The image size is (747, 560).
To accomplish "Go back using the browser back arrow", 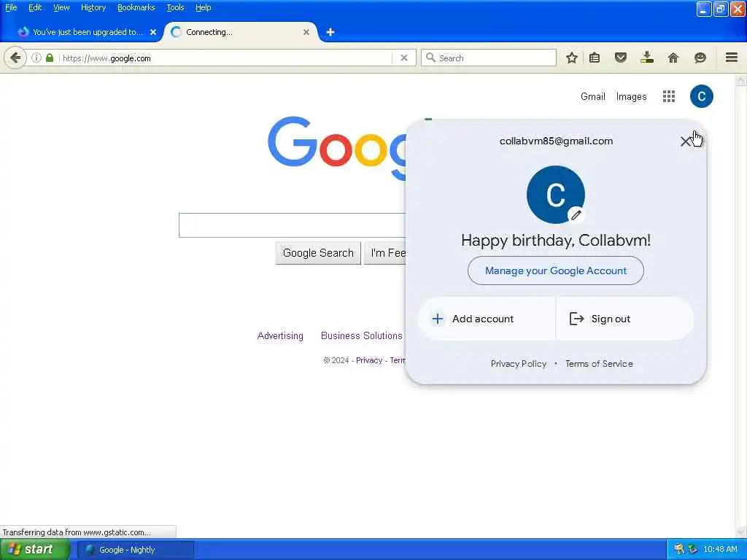I will (15, 58).
